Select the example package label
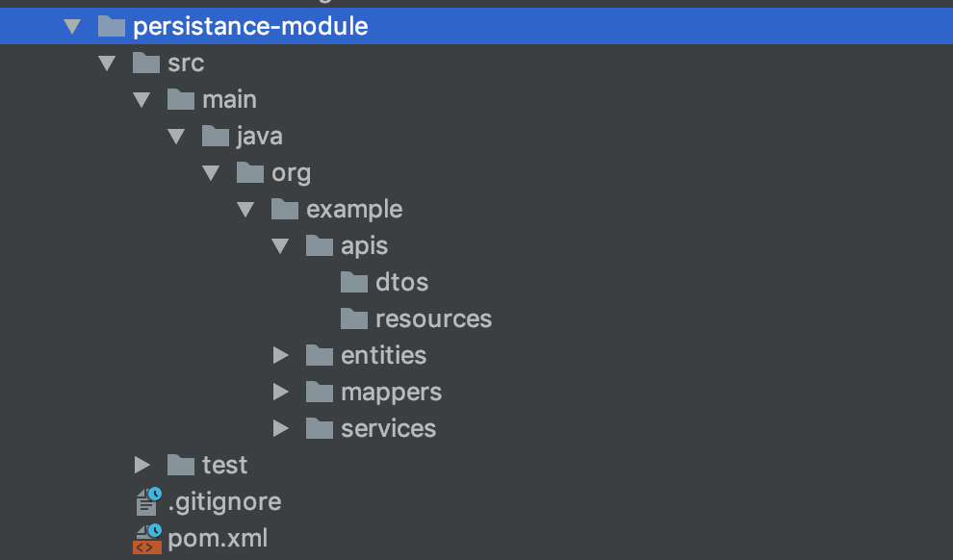Screen dimensions: 953x560 [354, 209]
